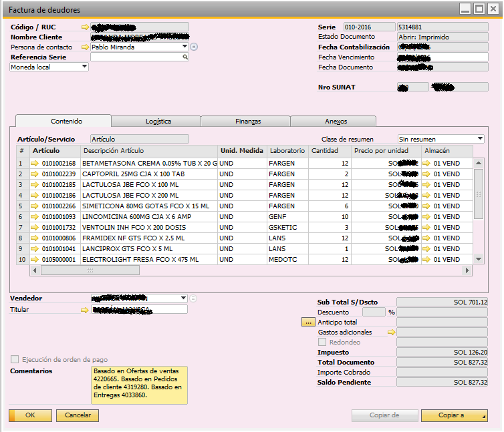Open article link arrow for LANCIPROX row

(x=34, y=249)
